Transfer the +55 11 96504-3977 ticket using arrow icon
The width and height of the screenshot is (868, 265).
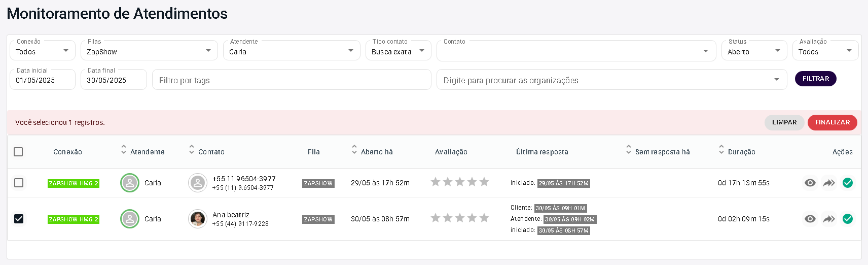click(828, 183)
